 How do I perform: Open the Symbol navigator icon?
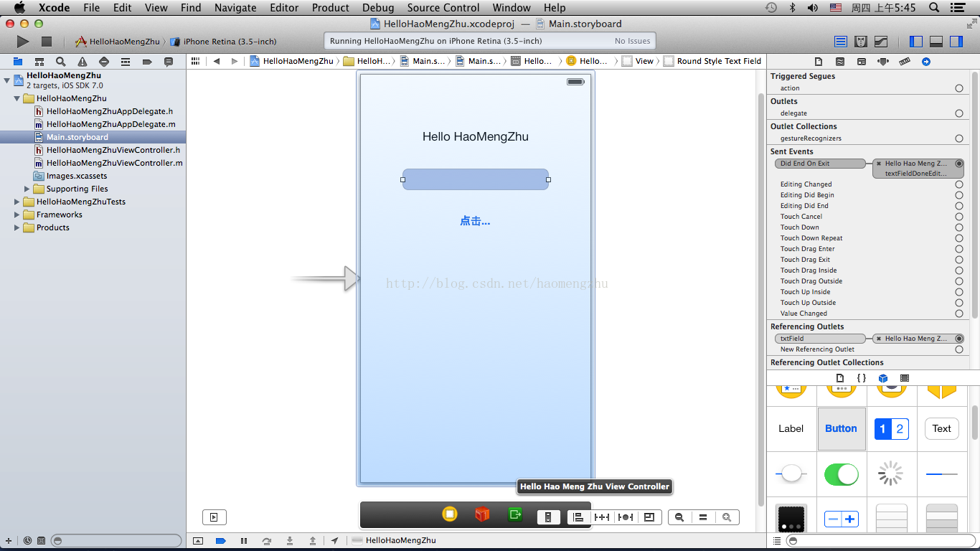tap(39, 62)
